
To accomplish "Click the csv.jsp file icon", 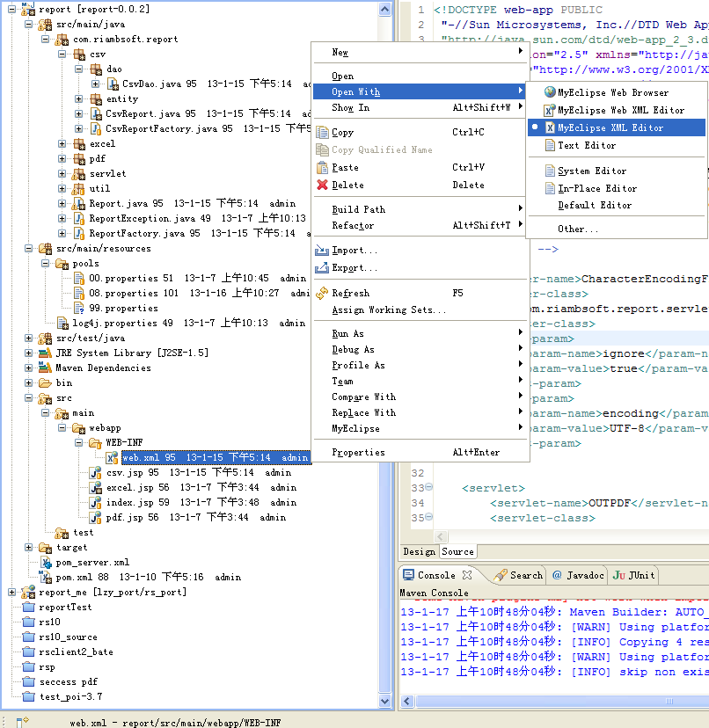I will [96, 473].
